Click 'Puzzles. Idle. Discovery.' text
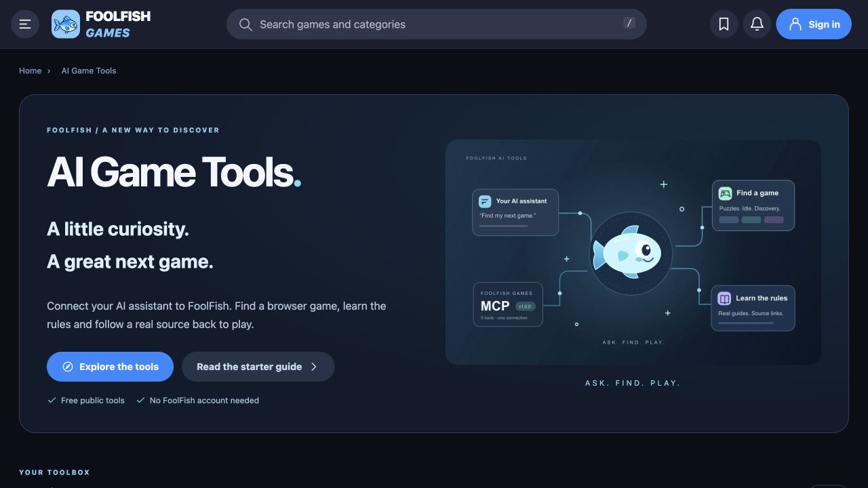Image resolution: width=868 pixels, height=488 pixels. pos(750,209)
